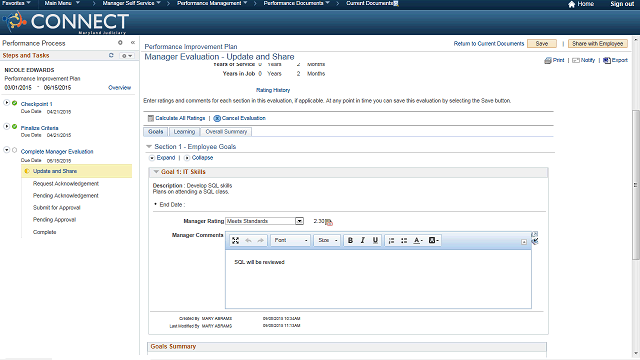Open the Manager Rating dropdown
Image resolution: width=640 pixels, height=360 pixels.
(x=299, y=221)
